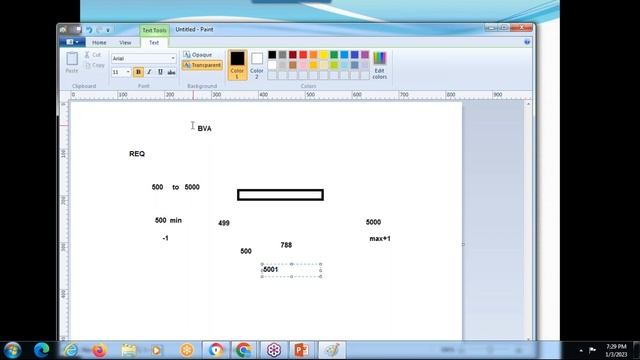Click the Copy button
The width and height of the screenshot is (640, 360).
tap(95, 65)
